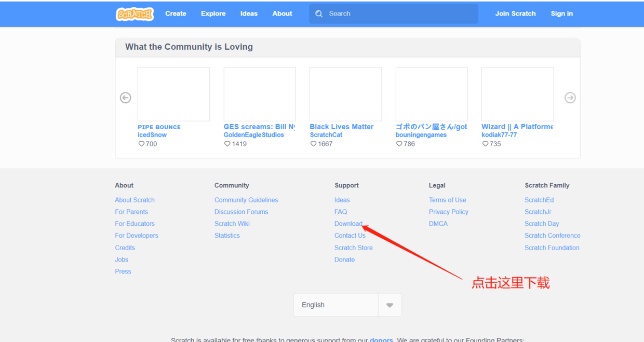Open the PIPE BOUNCE project thumbnail
644x342 pixels.
pyautogui.click(x=173, y=94)
